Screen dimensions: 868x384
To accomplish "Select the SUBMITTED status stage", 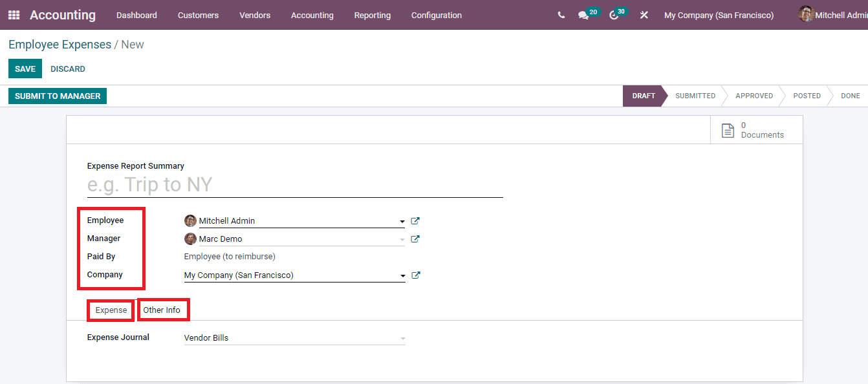I will point(695,96).
